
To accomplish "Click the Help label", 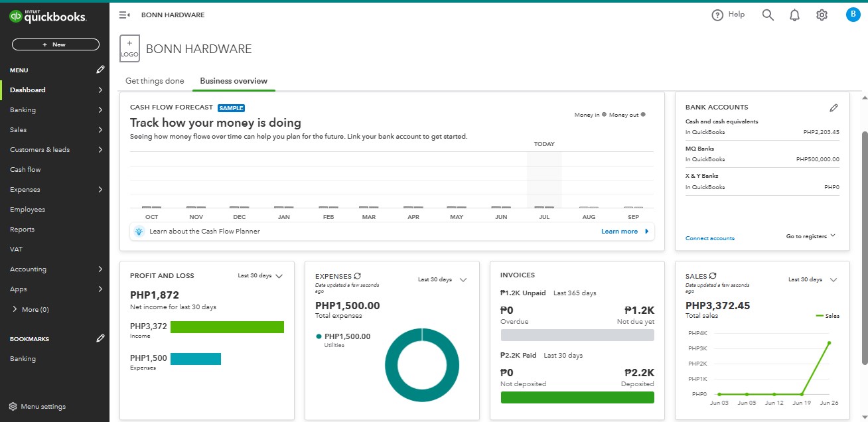I will (737, 15).
